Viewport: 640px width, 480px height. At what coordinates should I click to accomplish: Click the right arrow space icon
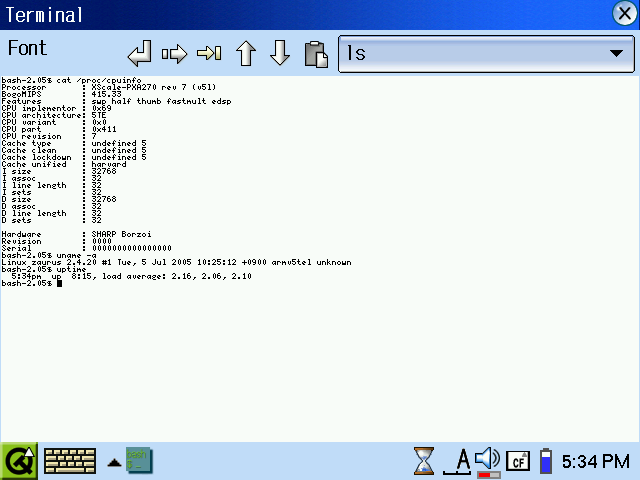click(x=174, y=53)
